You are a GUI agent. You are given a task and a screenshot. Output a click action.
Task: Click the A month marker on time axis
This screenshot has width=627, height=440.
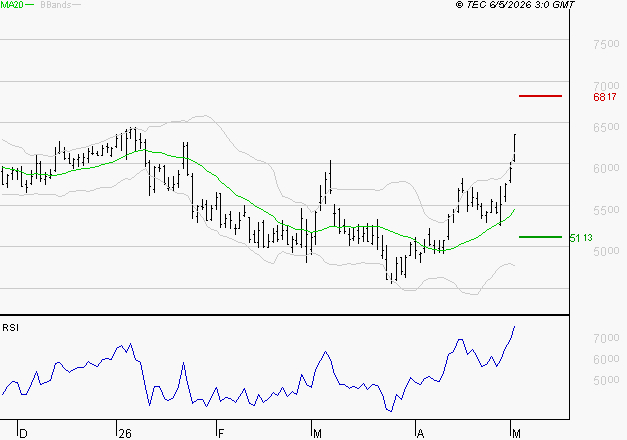pos(420,434)
